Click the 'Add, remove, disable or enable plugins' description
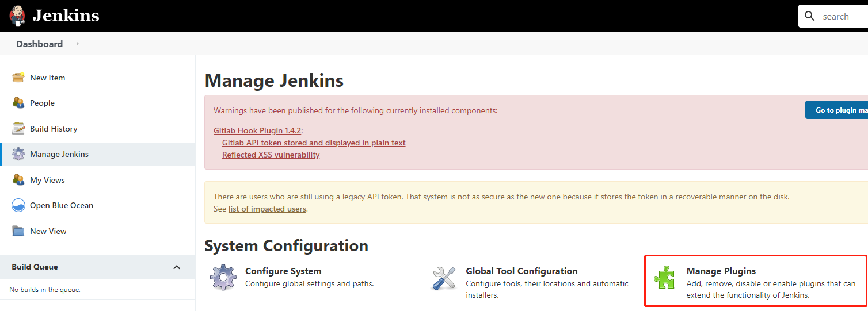This screenshot has width=868, height=311. tap(771, 289)
